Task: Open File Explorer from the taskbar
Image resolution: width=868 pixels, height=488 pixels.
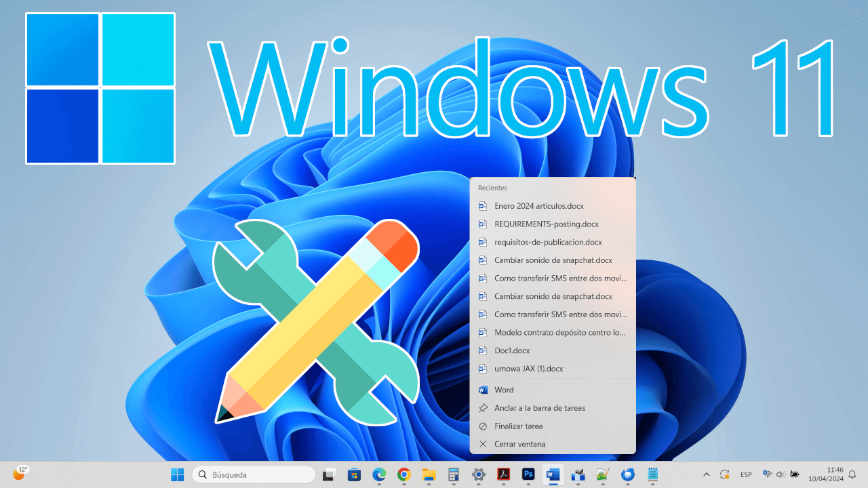Action: [x=429, y=474]
